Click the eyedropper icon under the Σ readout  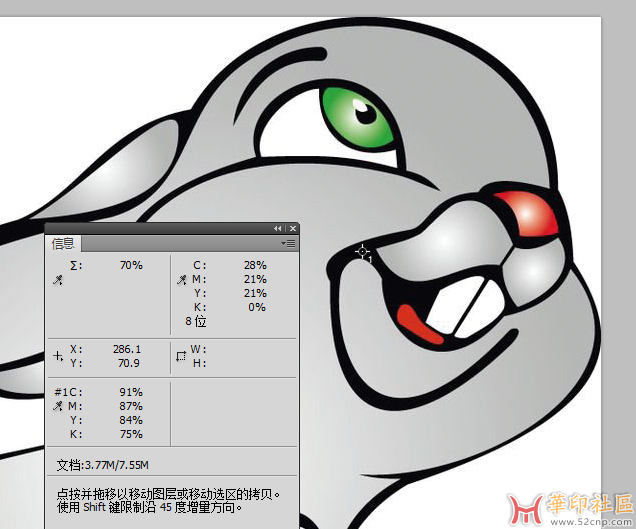point(58,280)
